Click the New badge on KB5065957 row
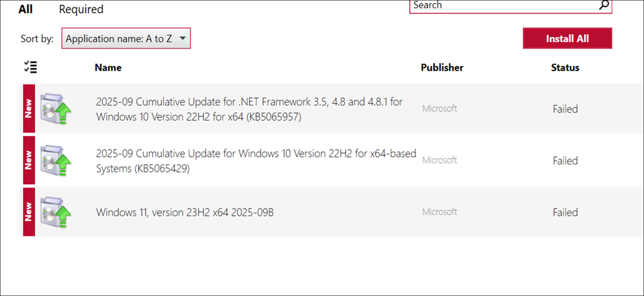This screenshot has height=296, width=644. (x=29, y=109)
